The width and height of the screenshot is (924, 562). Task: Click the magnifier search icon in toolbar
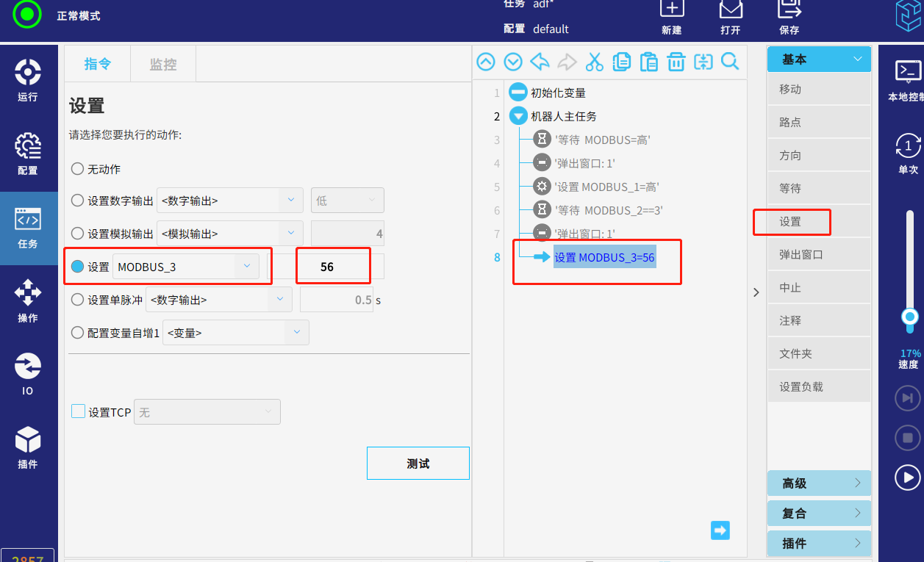pyautogui.click(x=729, y=62)
